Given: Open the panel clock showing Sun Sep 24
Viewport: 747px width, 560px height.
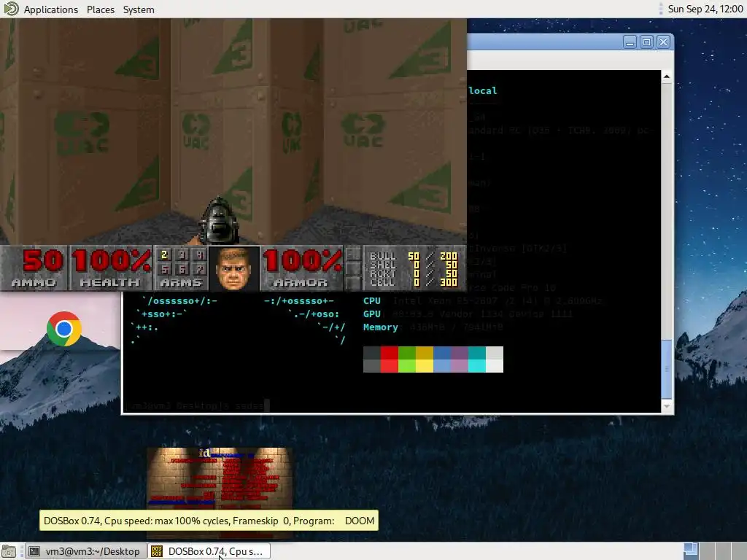Looking at the screenshot, I should pyautogui.click(x=705, y=9).
